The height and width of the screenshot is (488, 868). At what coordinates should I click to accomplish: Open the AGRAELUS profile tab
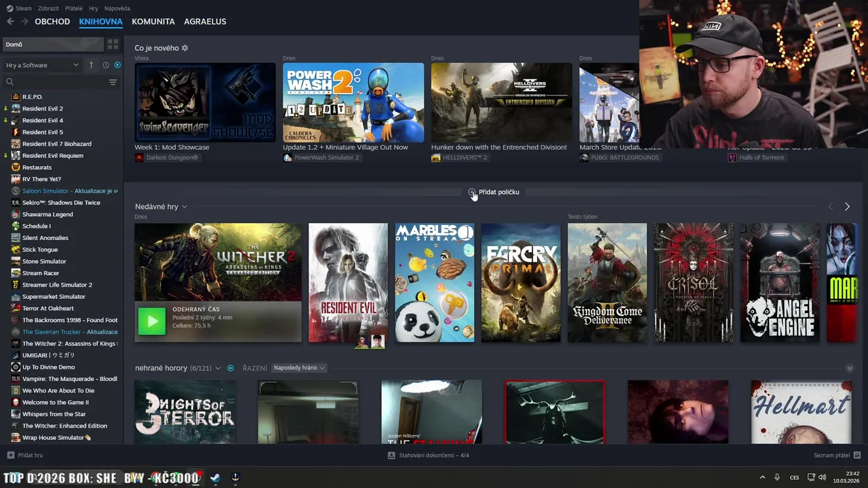(205, 22)
